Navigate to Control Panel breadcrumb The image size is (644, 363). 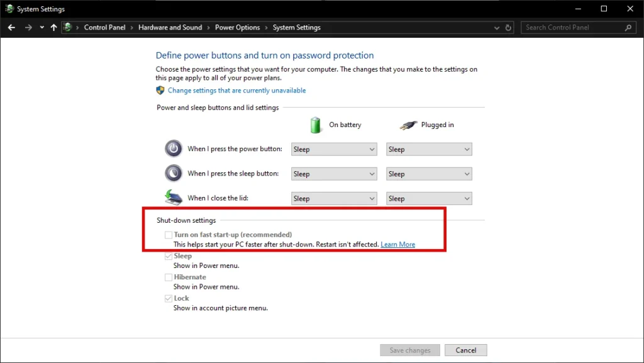104,27
